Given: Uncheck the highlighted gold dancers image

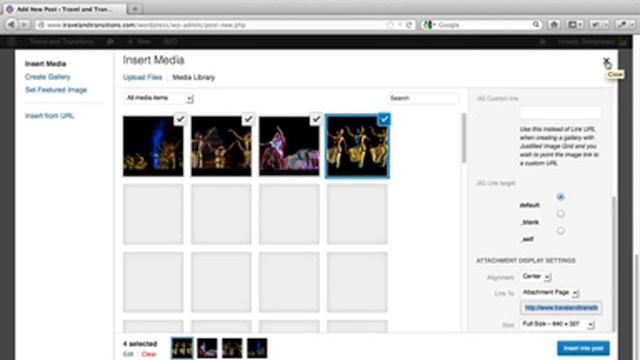Looking at the screenshot, I should click(384, 119).
